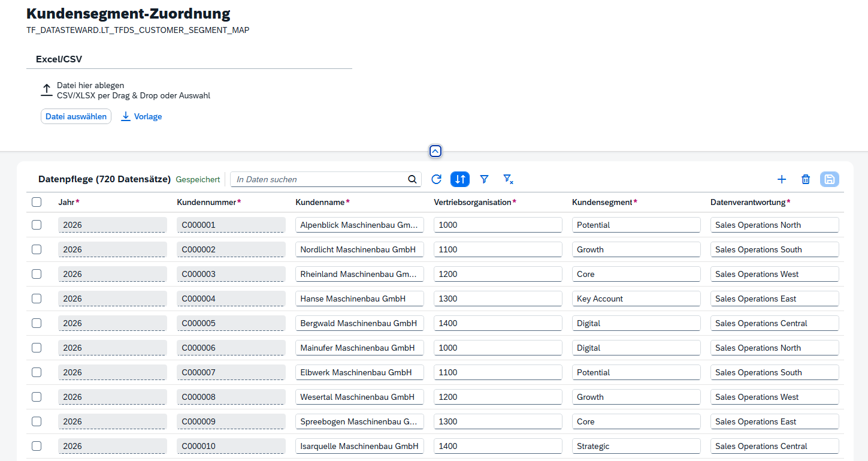Check the row for C000010
This screenshot has height=461, width=868.
[37, 446]
